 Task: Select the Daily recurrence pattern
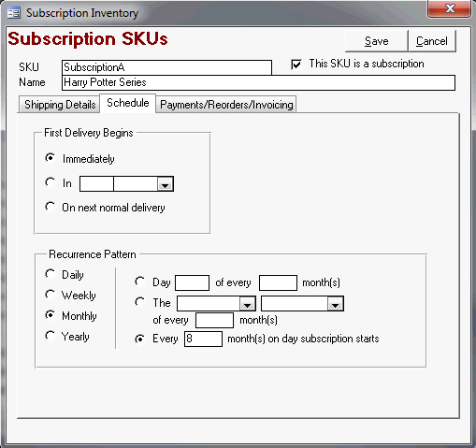50,274
